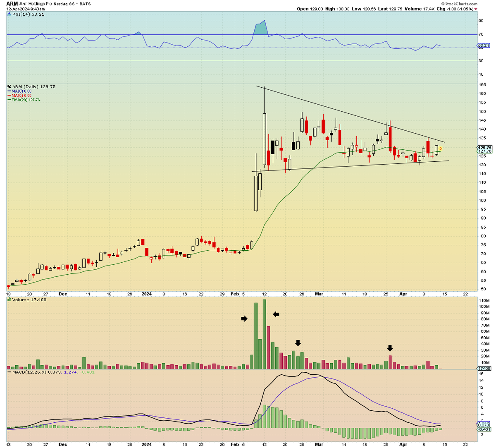Click the Dec label under the price panel
The height and width of the screenshot is (448, 496).
(63, 294)
